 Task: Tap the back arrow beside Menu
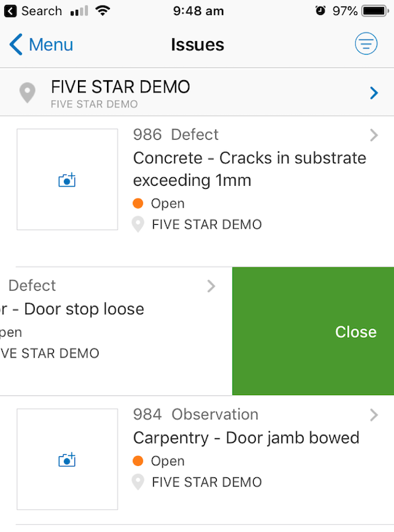pos(16,45)
